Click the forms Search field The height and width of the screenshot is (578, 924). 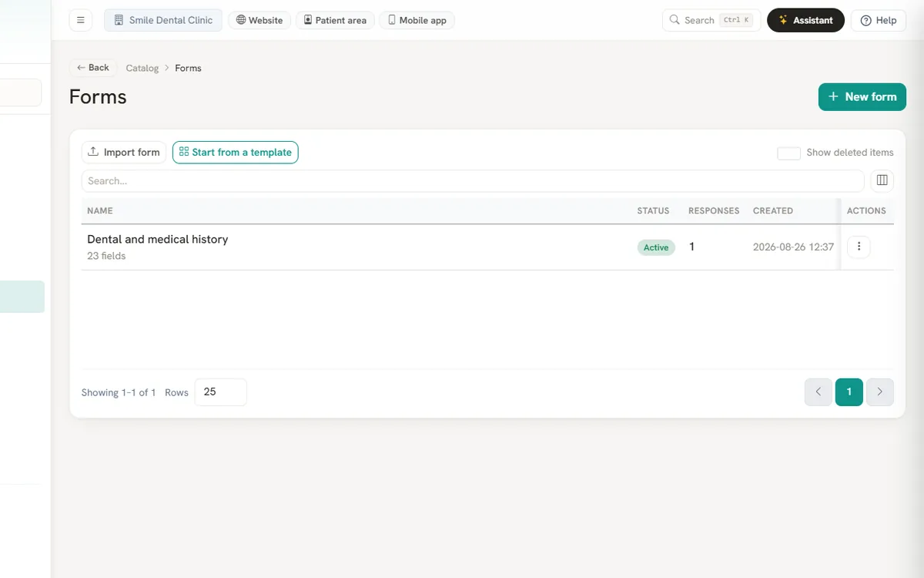pyautogui.click(x=473, y=180)
